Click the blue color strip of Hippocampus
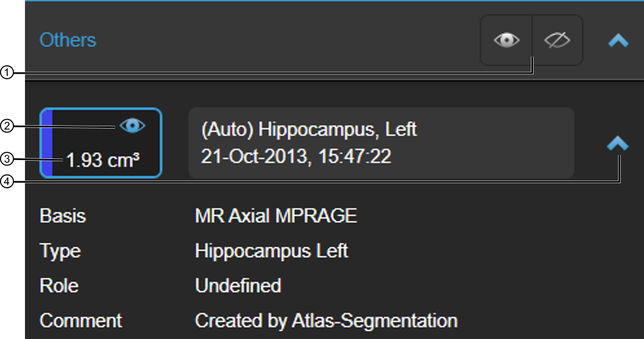This screenshot has width=644, height=339. click(x=46, y=143)
